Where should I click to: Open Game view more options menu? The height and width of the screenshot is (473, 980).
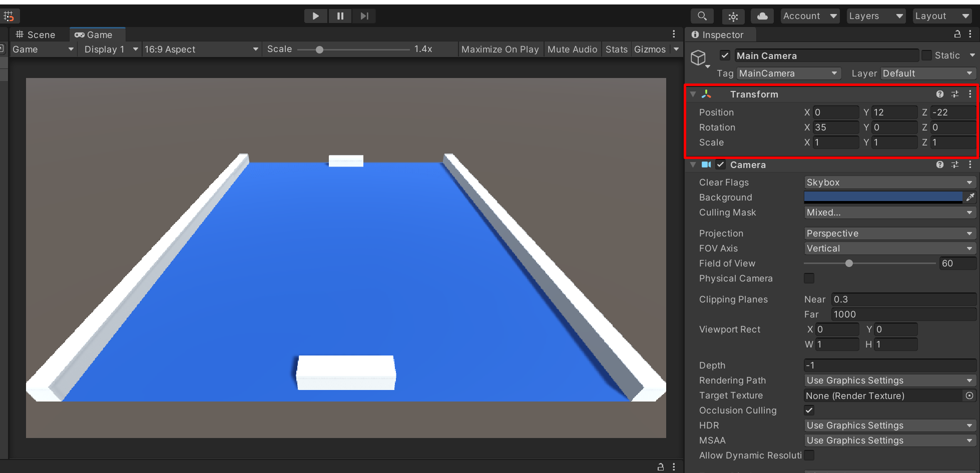pyautogui.click(x=674, y=34)
